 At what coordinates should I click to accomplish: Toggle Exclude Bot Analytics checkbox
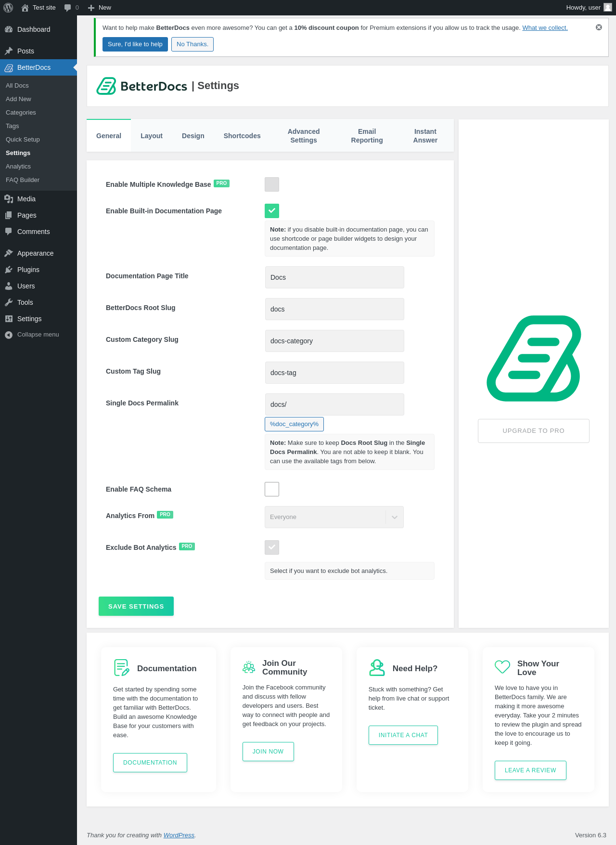coord(272,547)
